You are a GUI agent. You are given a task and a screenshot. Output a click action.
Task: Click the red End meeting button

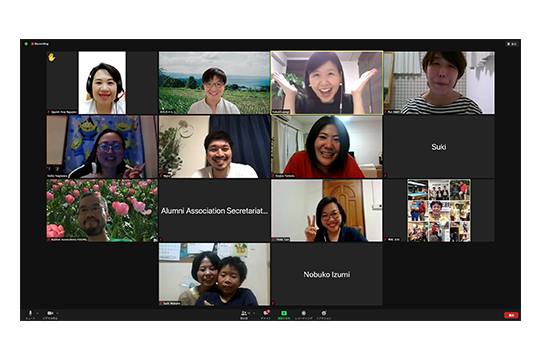[x=511, y=315]
